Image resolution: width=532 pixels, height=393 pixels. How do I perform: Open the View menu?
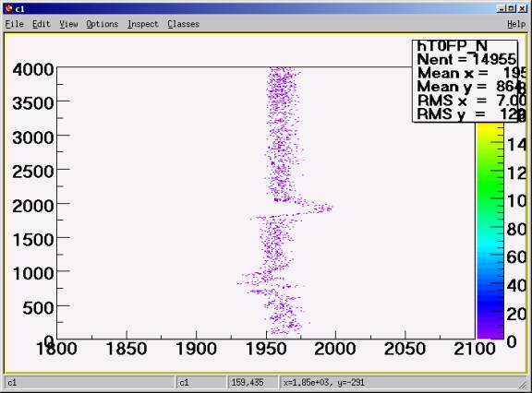click(68, 24)
